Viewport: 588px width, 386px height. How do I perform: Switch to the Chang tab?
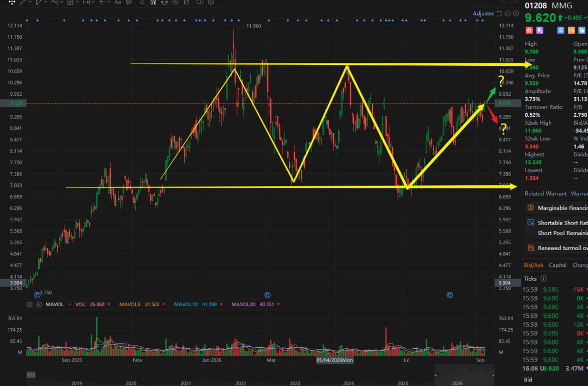pyautogui.click(x=580, y=265)
